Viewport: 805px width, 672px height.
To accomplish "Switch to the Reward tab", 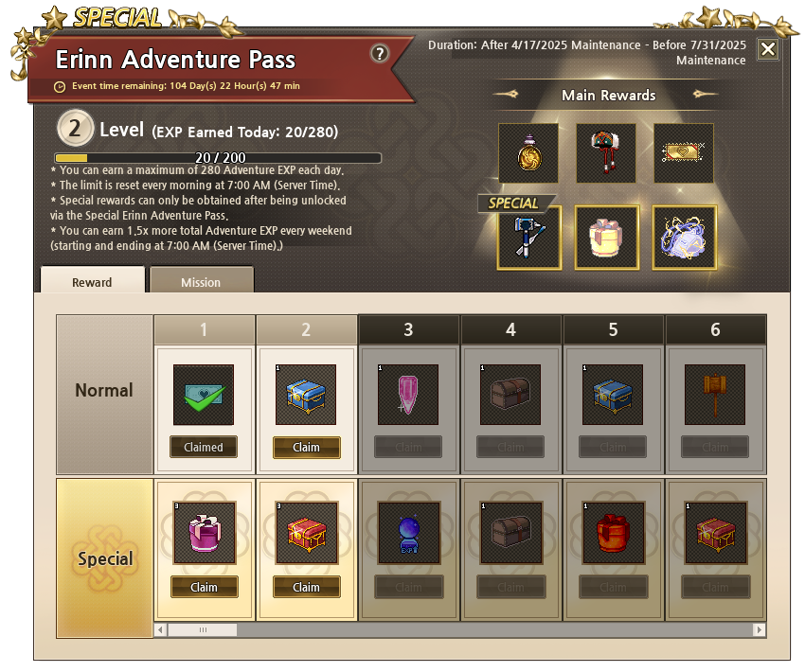I will click(93, 280).
